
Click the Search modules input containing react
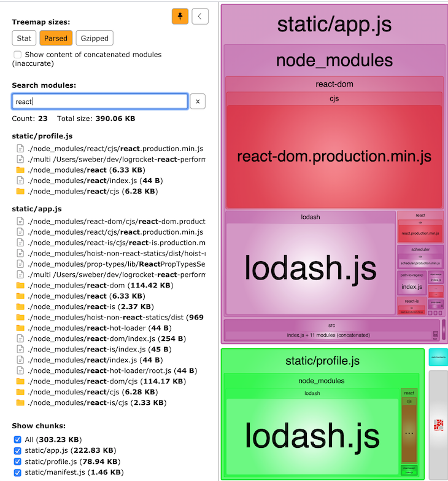click(100, 101)
